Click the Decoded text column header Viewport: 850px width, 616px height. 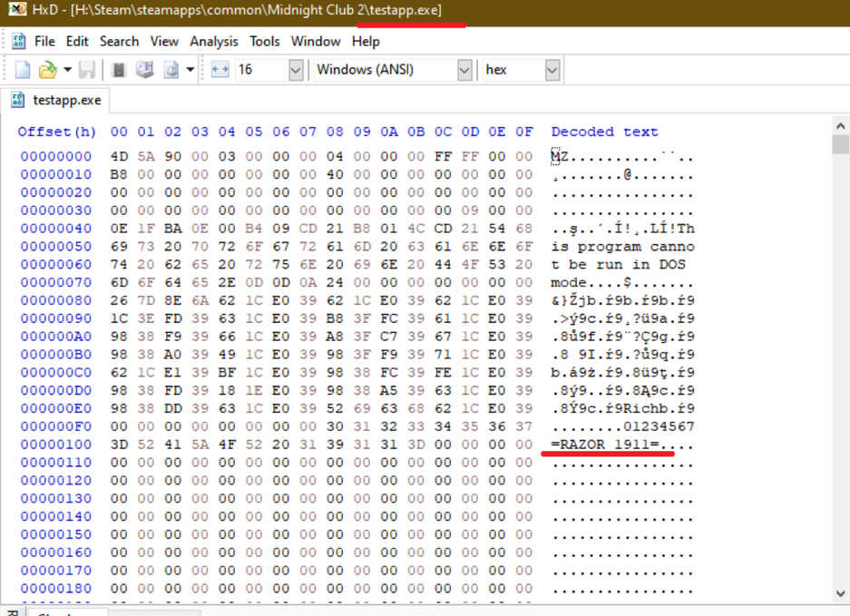[604, 132]
